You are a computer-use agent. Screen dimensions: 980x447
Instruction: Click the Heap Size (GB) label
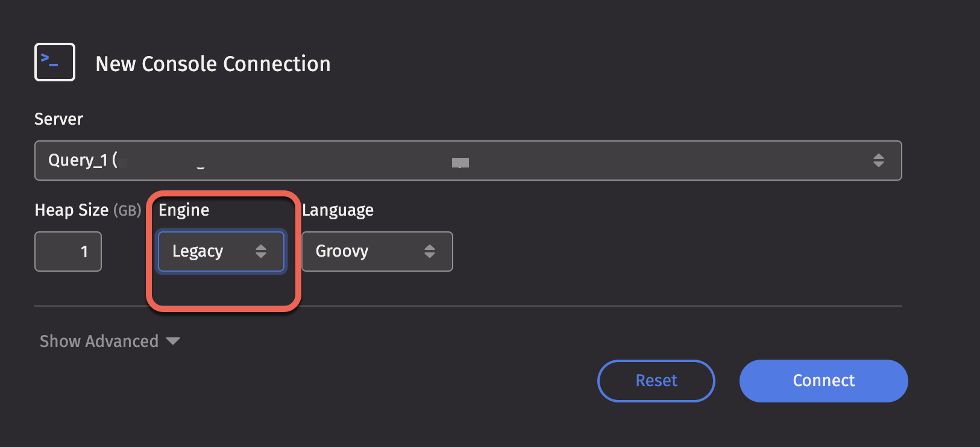[x=88, y=210]
